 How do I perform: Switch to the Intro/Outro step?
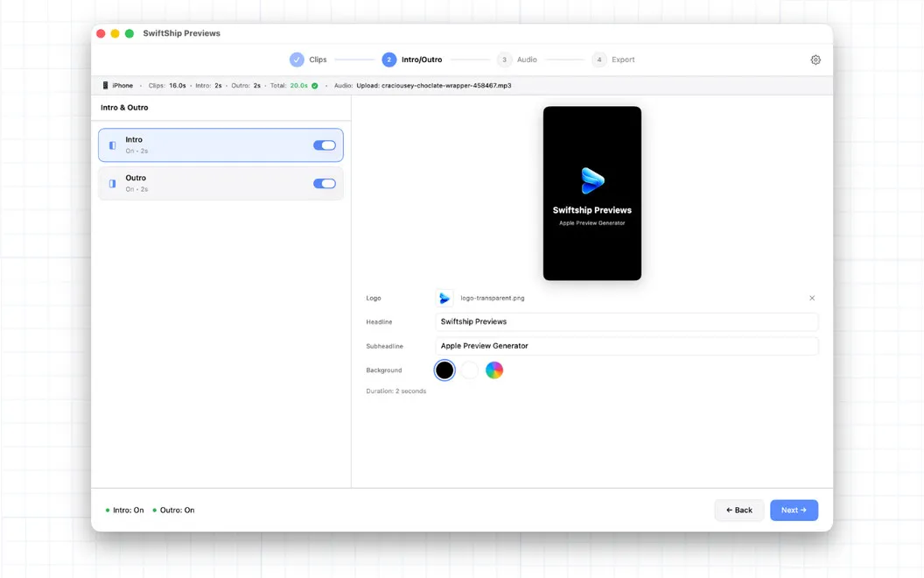422,60
